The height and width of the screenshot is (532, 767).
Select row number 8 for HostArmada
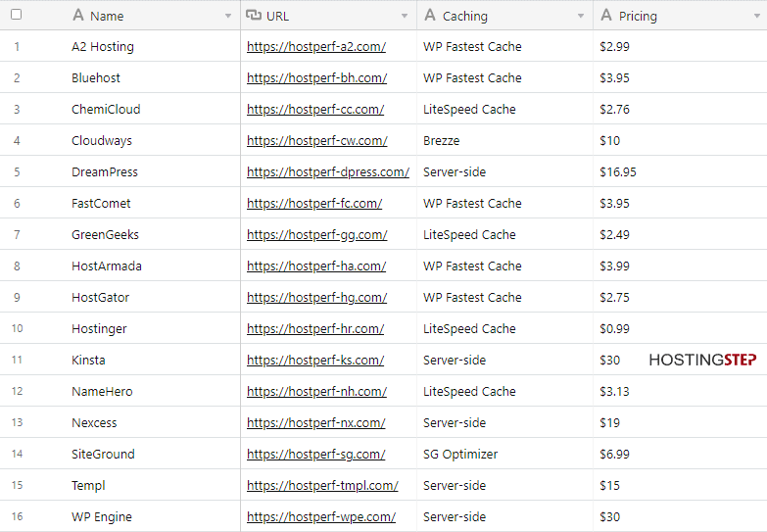[x=17, y=266]
